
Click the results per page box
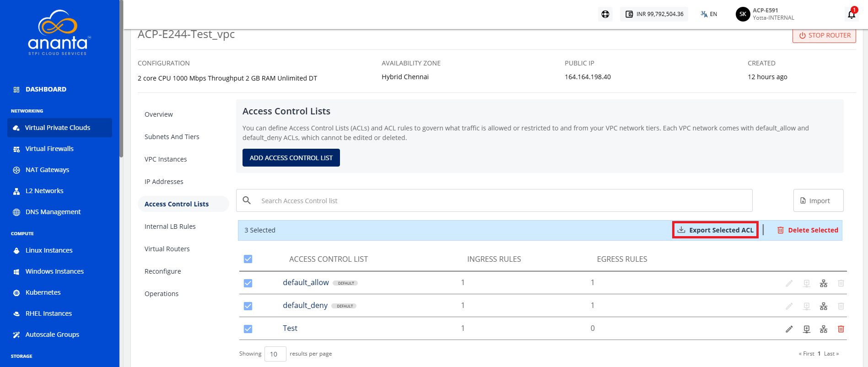tap(275, 354)
